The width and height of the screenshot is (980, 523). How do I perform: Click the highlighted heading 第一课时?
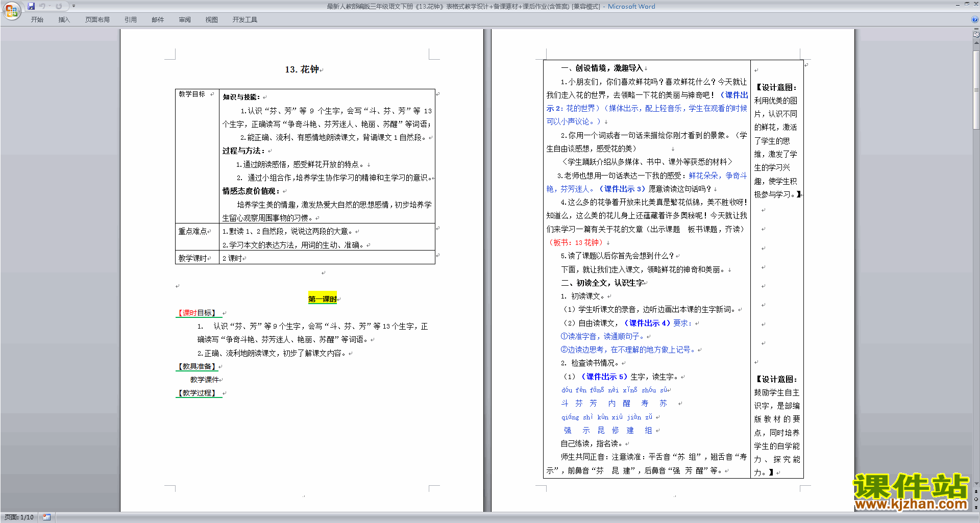click(322, 299)
